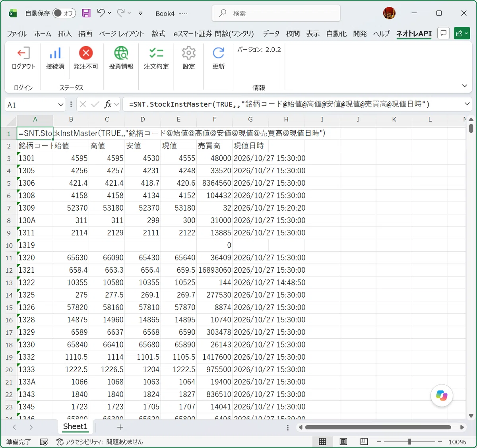Screen dimensions: 477x448
Task: Add a new sheet with plus icon
Action: tap(120, 427)
